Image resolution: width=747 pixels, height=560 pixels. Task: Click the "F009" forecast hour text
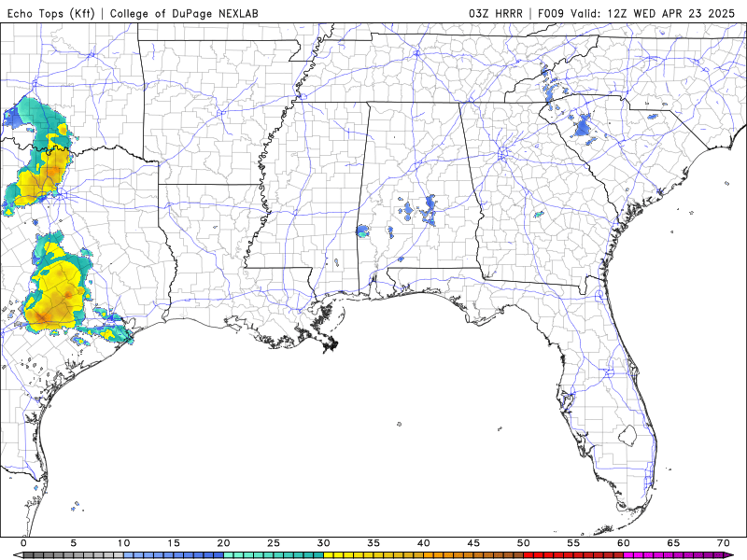coord(551,13)
